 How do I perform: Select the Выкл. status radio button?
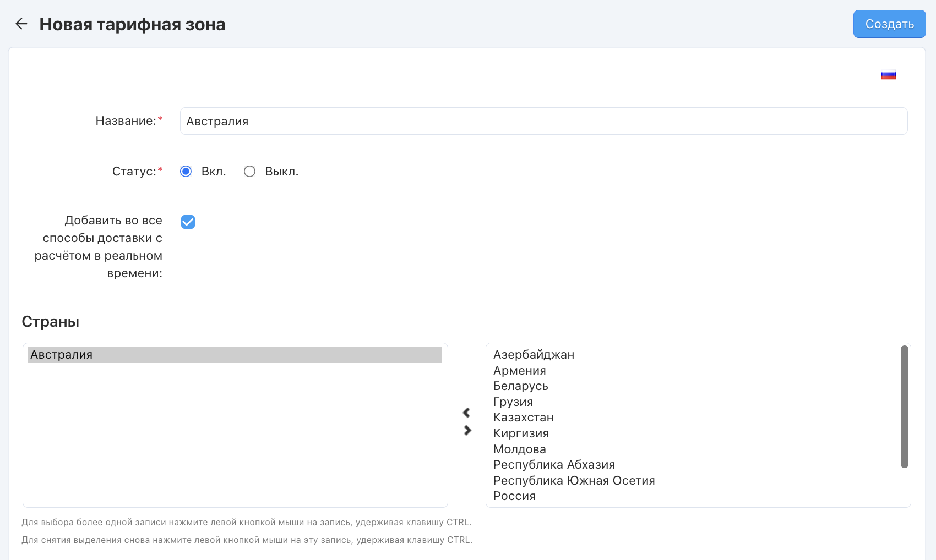point(250,172)
